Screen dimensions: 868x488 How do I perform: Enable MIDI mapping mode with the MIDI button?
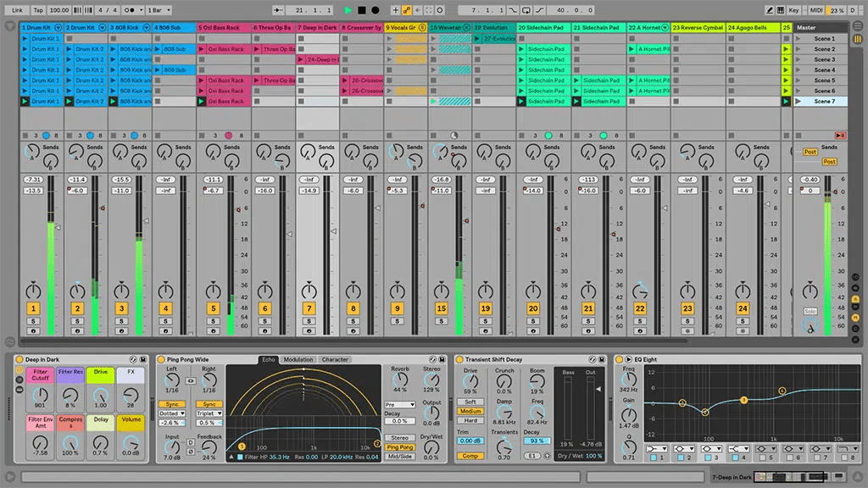click(x=816, y=9)
